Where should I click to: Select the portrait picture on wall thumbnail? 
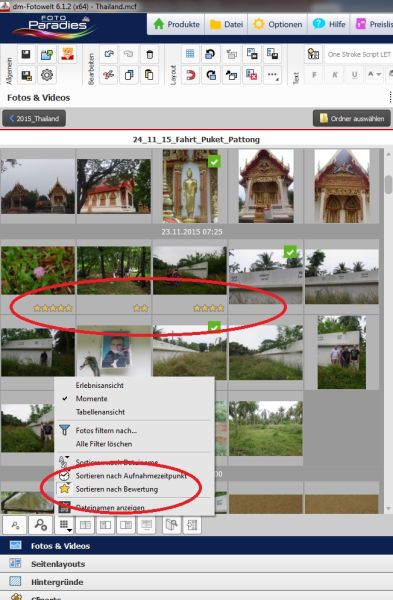pos(114,351)
